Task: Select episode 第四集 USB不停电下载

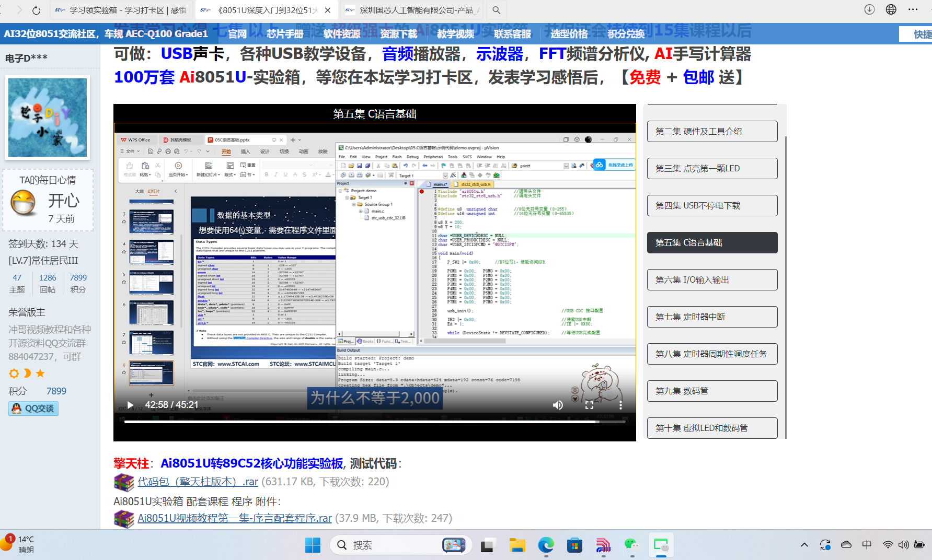Action: 712,206
